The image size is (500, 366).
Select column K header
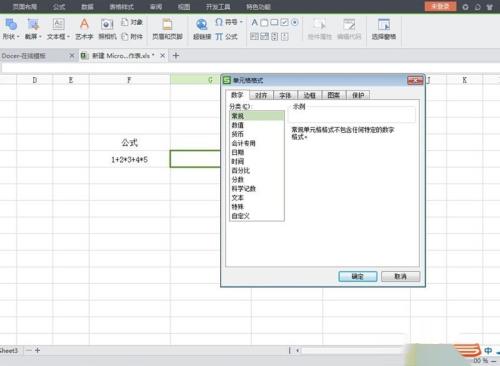(464, 80)
